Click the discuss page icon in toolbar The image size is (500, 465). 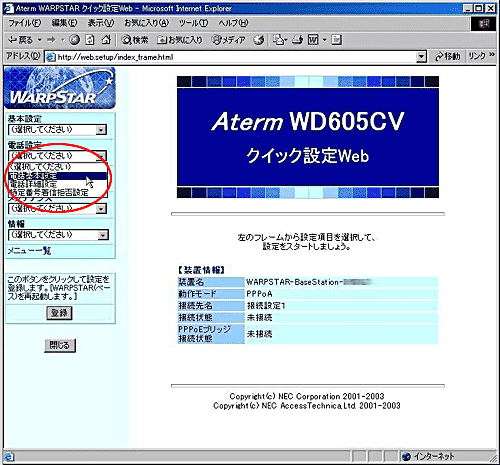pos(336,40)
